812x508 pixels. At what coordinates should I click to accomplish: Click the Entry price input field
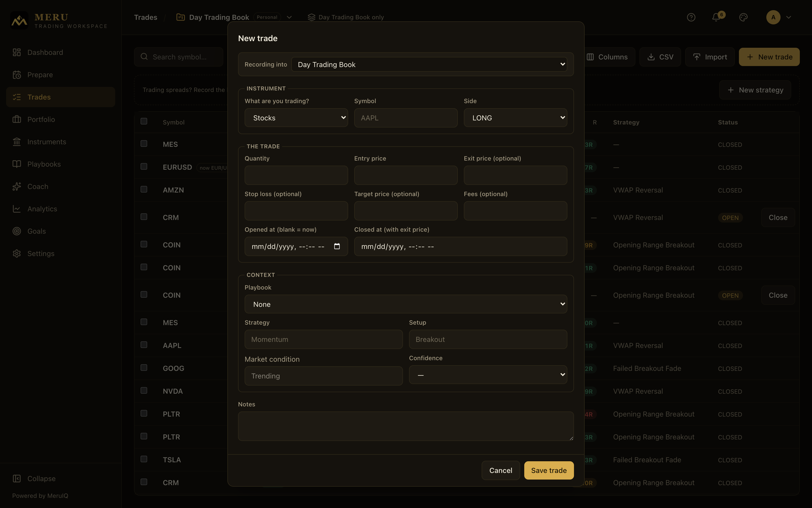click(406, 175)
